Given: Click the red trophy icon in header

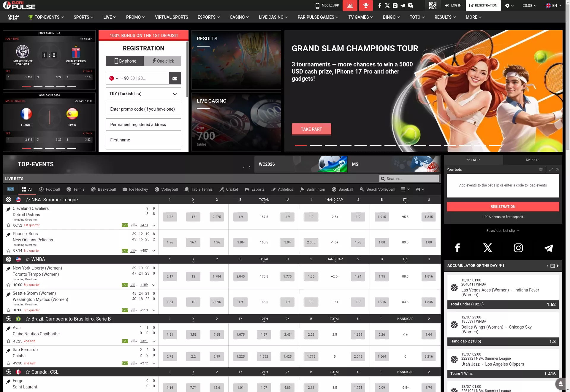Looking at the screenshot, I should coord(366,5).
